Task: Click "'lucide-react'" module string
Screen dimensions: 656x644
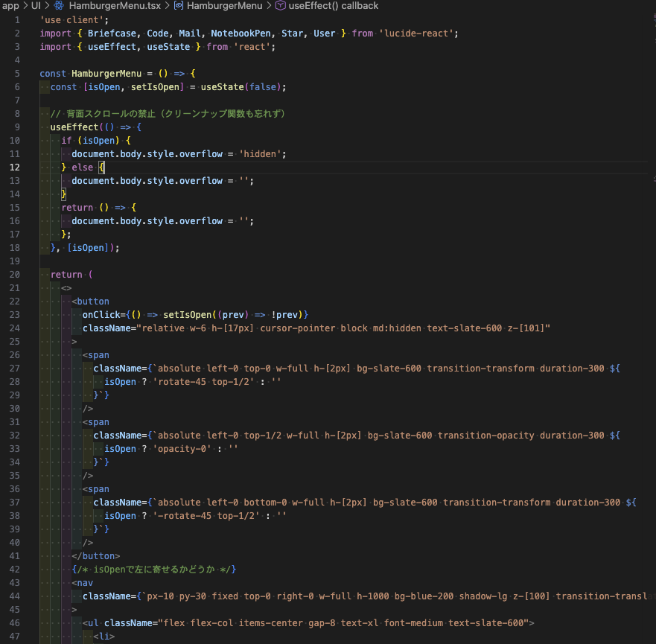Action: [x=415, y=33]
